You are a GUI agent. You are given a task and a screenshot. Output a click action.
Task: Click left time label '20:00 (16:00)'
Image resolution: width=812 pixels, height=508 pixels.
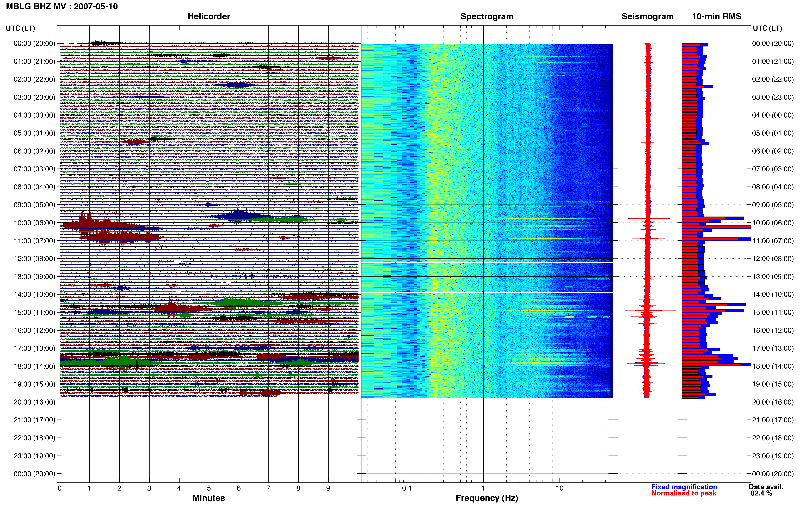point(34,402)
